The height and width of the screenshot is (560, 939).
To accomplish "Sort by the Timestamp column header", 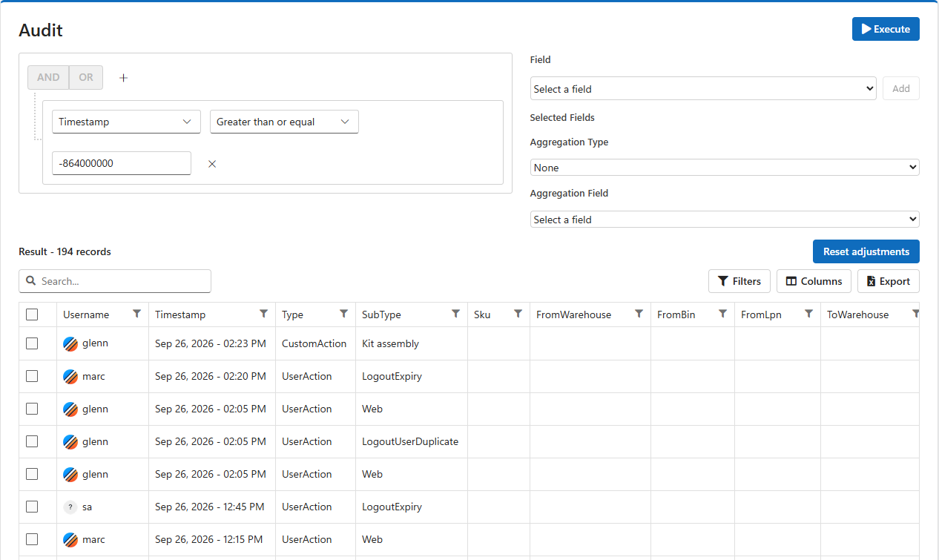I will pos(180,314).
